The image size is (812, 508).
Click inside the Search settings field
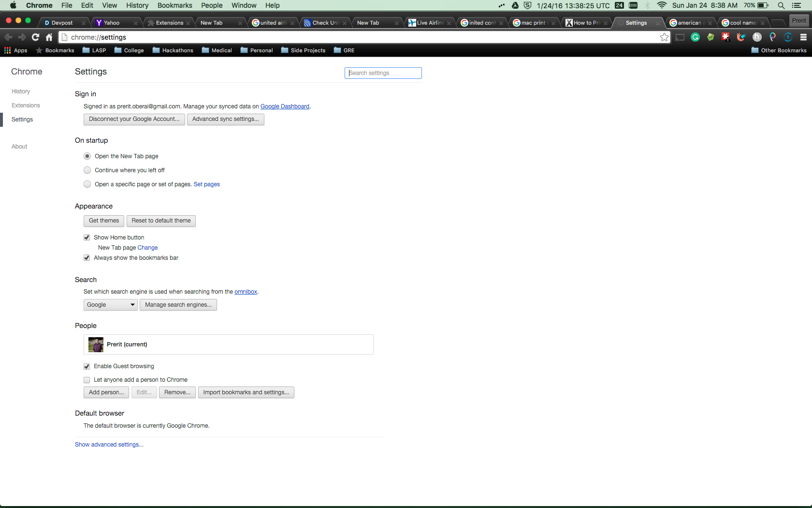pos(383,73)
